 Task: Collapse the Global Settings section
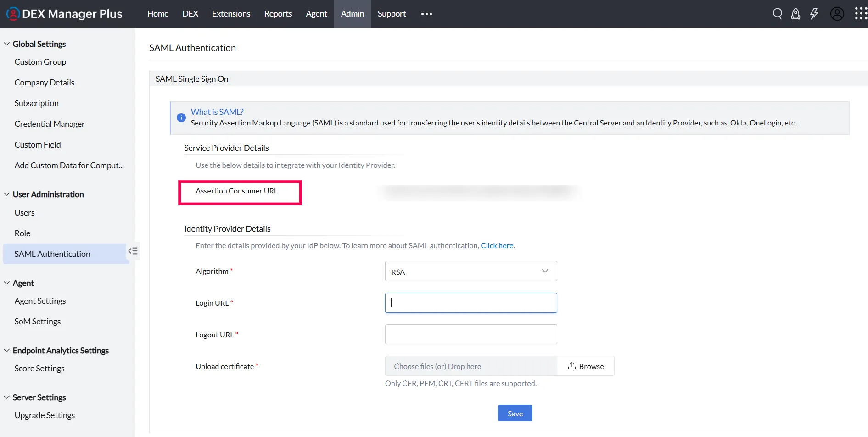tap(7, 44)
